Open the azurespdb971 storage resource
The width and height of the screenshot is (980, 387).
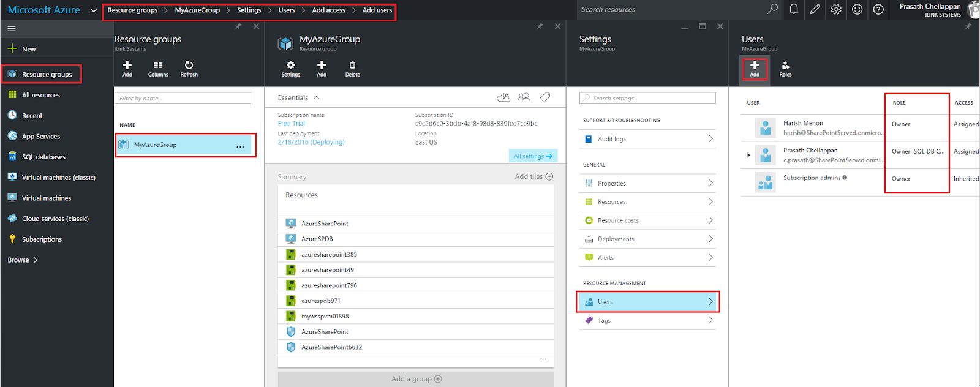point(415,301)
